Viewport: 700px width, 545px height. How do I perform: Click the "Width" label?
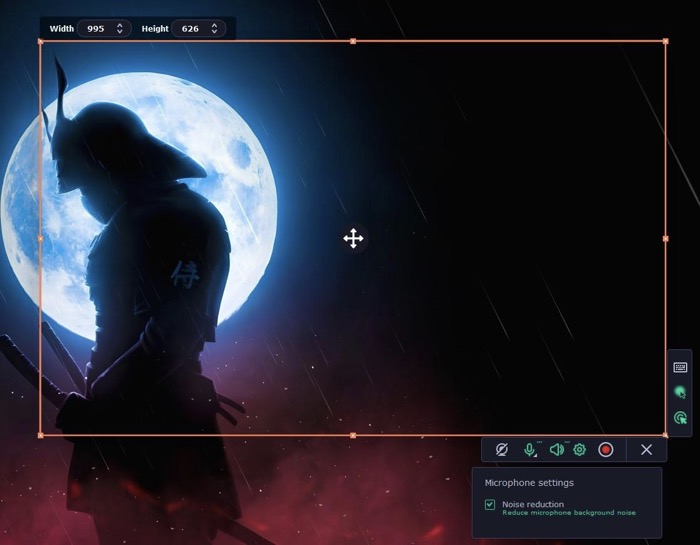(x=62, y=29)
